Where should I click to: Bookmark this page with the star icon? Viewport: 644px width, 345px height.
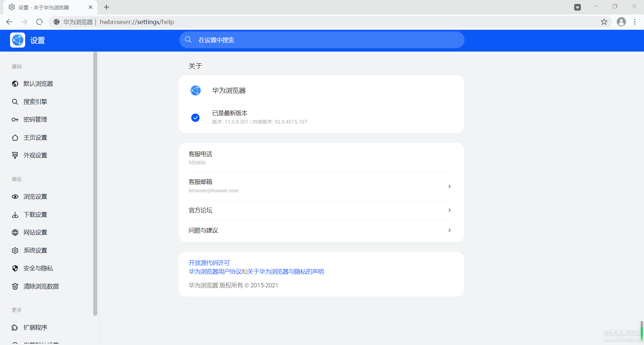click(x=604, y=22)
